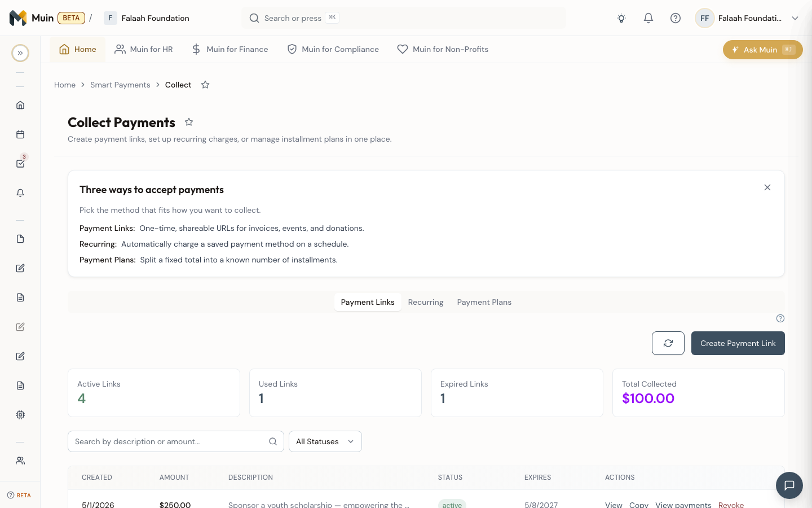Click the Expired Links card

[x=517, y=393]
